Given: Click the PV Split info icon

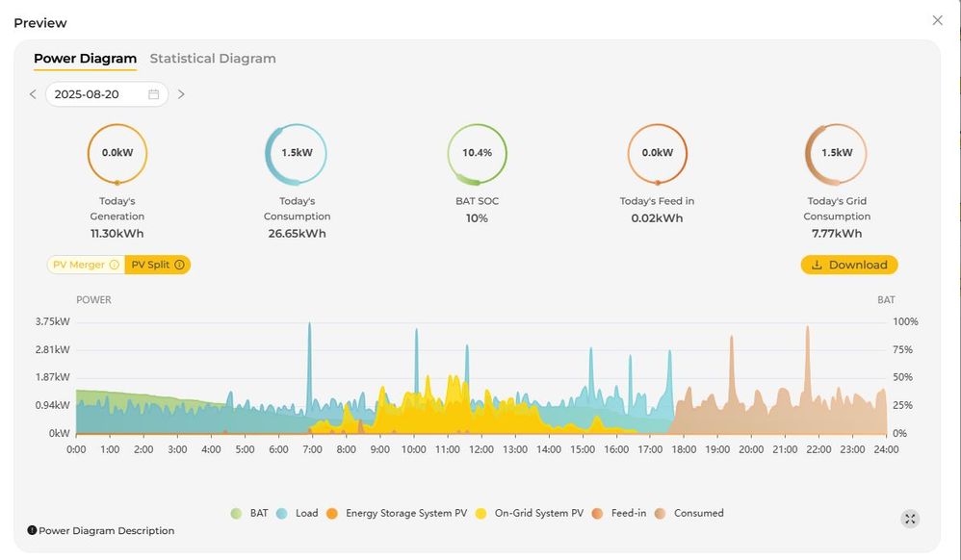Looking at the screenshot, I should tap(180, 265).
